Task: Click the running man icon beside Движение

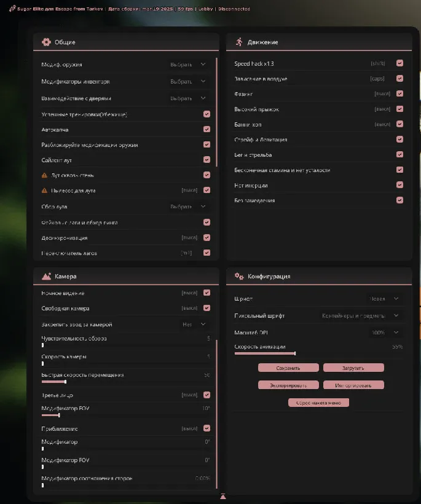Action: point(239,42)
